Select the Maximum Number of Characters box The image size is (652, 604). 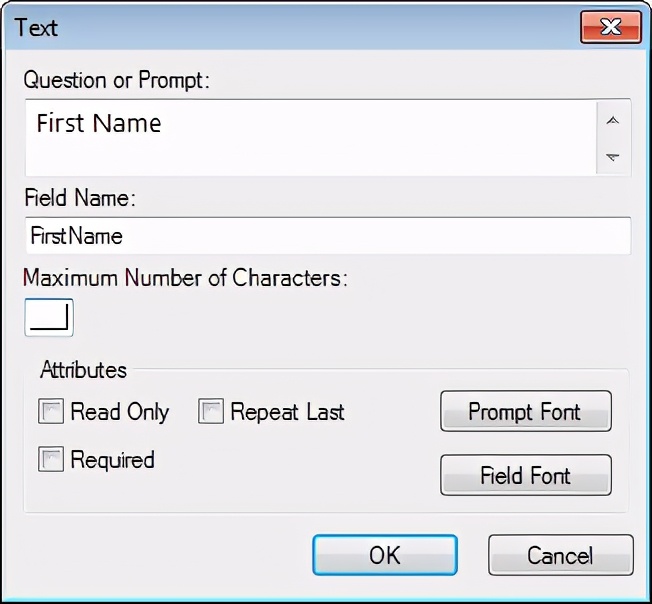pyautogui.click(x=49, y=318)
